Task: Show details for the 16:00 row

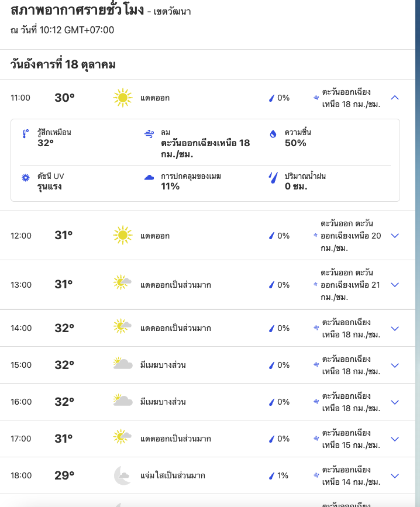Action: click(394, 402)
